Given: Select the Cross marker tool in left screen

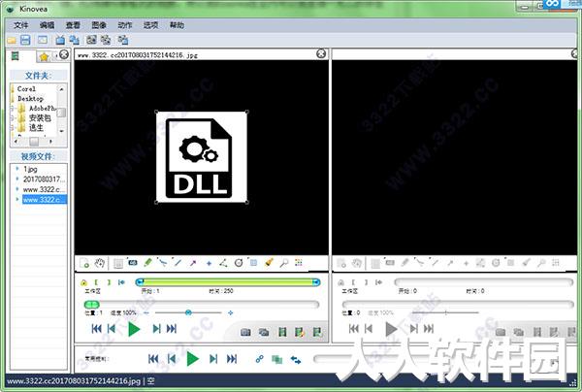Looking at the screenshot, I should tap(209, 263).
